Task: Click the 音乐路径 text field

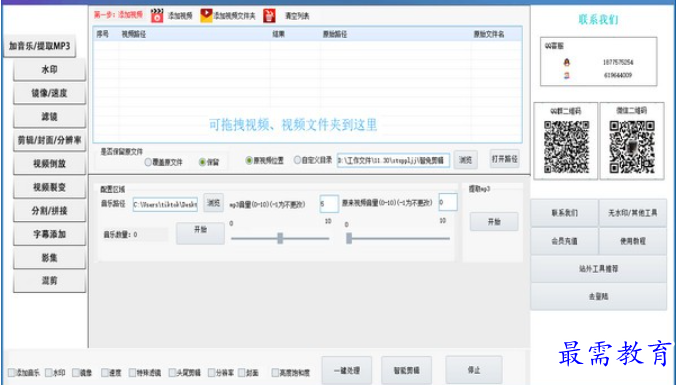Action: [x=165, y=204]
